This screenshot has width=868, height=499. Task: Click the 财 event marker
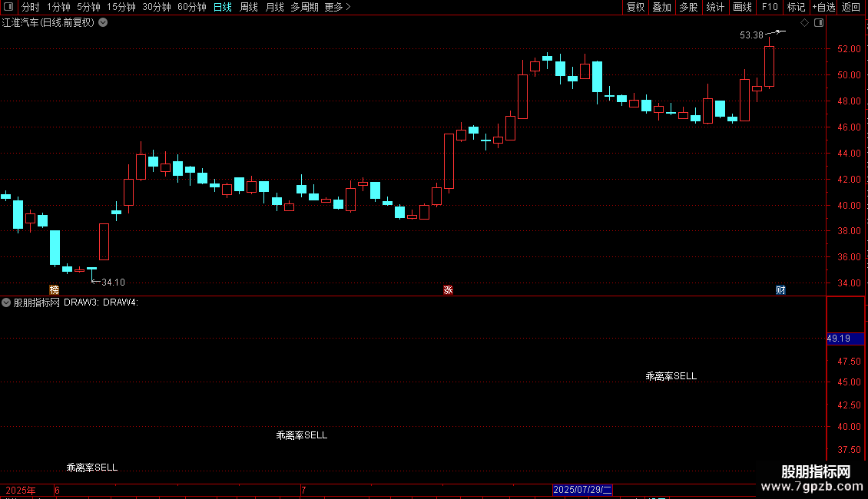(x=780, y=289)
